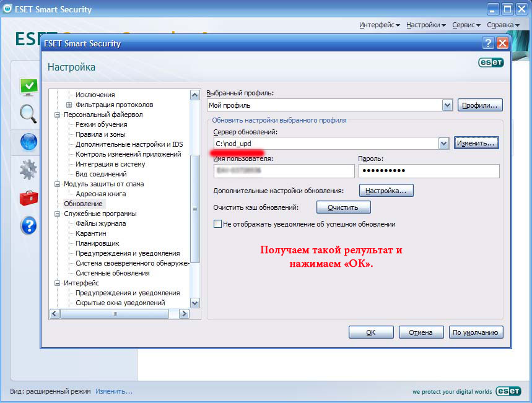Viewport: 532px width, 403px height.
Task: Click the tree scroll up arrow
Action: coord(194,95)
